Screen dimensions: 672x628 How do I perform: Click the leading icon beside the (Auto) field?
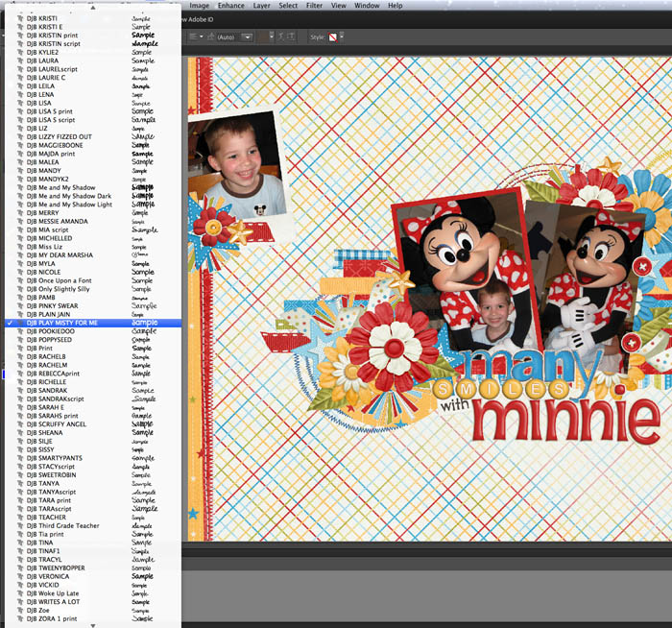[211, 36]
